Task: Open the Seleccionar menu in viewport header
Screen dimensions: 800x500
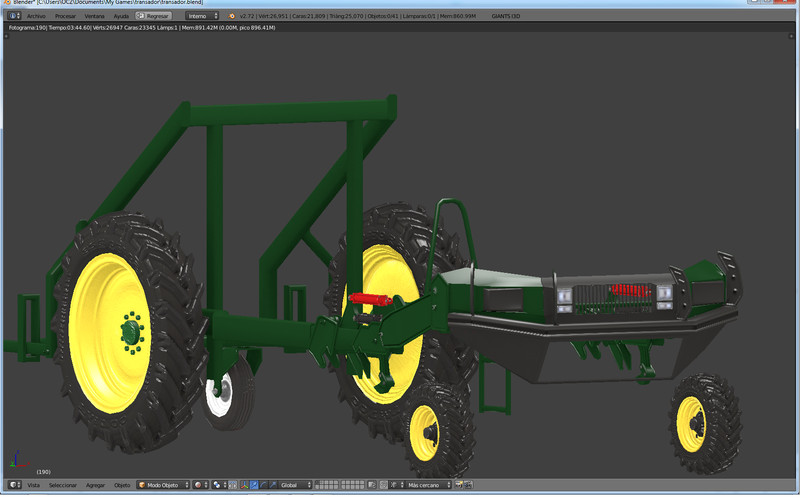Action: 63,485
